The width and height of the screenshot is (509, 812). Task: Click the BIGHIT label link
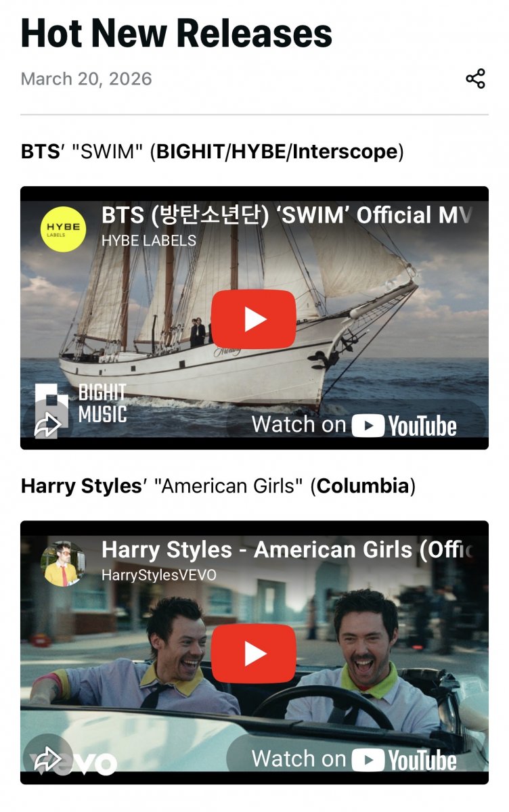192,151
